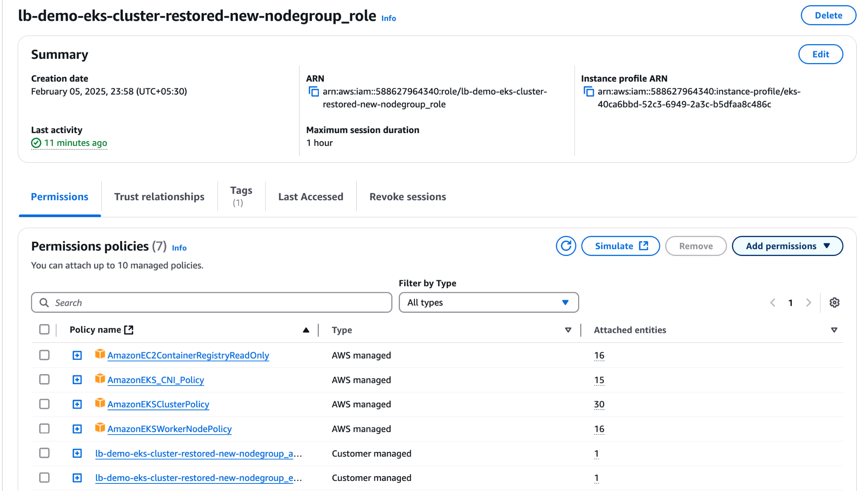Open the lb-demo-eks-cluster-restored-new-nodegroup_a… policy link
Screen dimensions: 868x491
[x=199, y=454]
